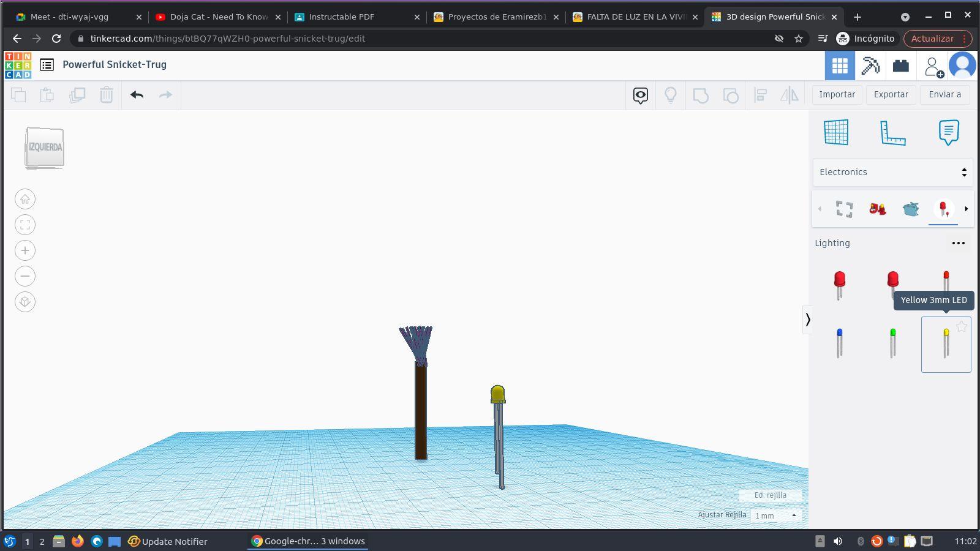Open the Enviar a dialog
This screenshot has height=551, width=980.
(945, 94)
